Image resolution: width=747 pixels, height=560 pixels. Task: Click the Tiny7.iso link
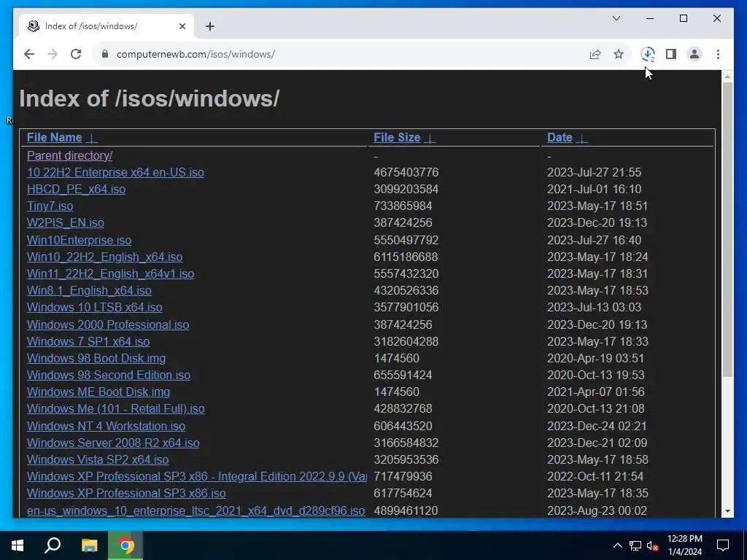coord(50,206)
